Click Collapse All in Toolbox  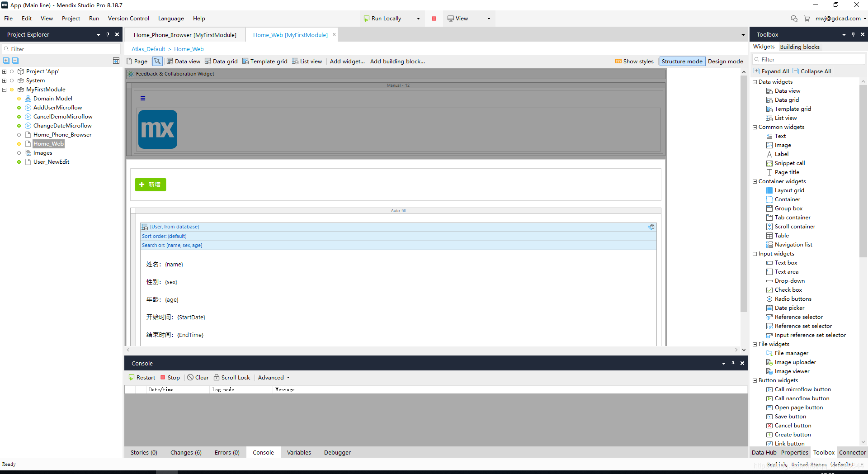tap(811, 71)
